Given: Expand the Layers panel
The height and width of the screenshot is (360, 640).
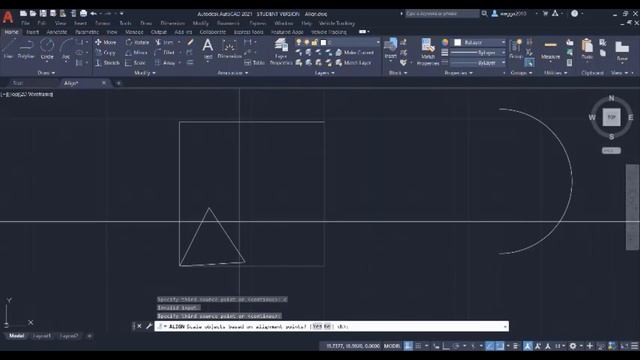Looking at the screenshot, I should [324, 73].
